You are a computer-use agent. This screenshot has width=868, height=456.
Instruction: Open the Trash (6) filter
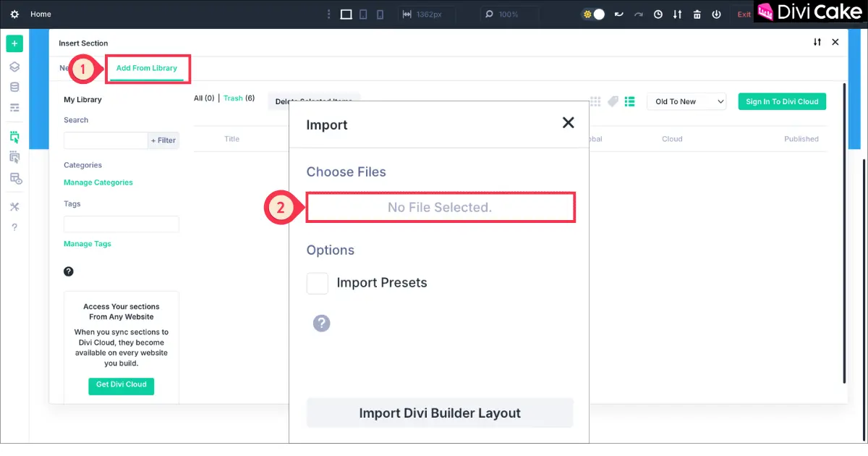pyautogui.click(x=239, y=98)
